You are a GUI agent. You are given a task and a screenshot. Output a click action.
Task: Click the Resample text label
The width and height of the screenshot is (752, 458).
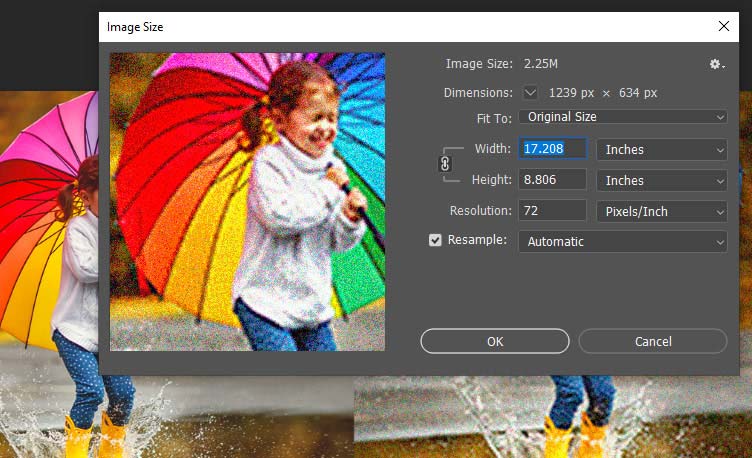click(x=477, y=241)
